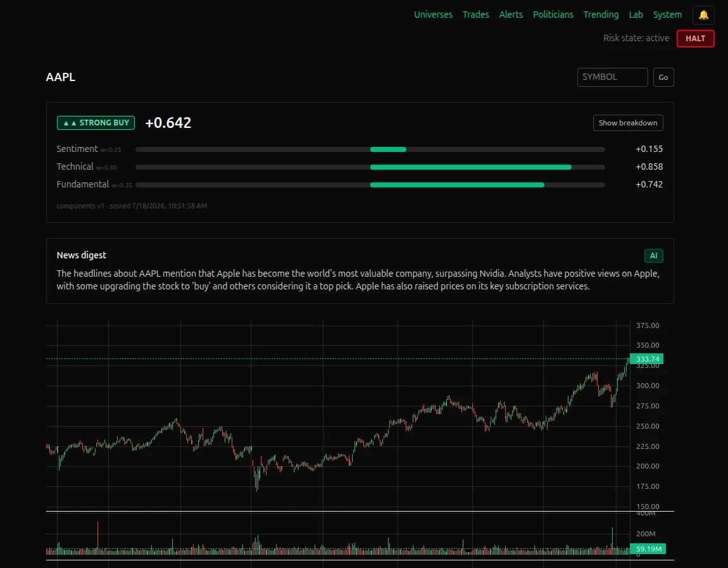This screenshot has height=568, width=728.
Task: Navigate to Politicians
Action: (x=553, y=15)
